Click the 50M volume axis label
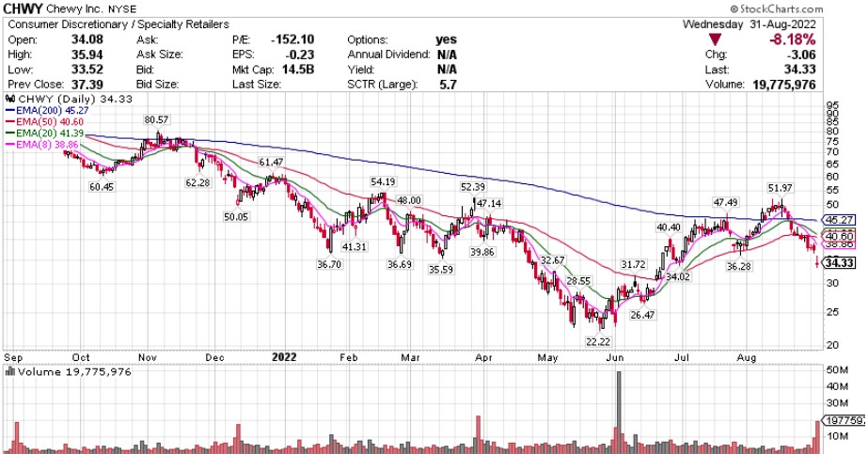 point(837,370)
